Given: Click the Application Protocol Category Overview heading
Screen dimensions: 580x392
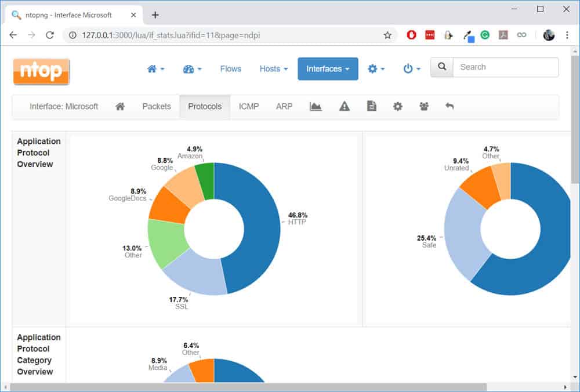Looking at the screenshot, I should pos(39,354).
